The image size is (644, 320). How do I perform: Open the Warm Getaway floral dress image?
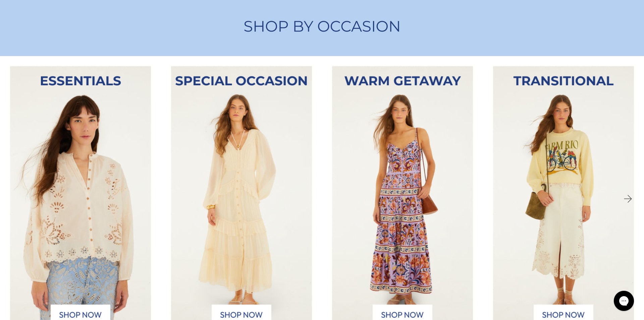click(x=402, y=193)
